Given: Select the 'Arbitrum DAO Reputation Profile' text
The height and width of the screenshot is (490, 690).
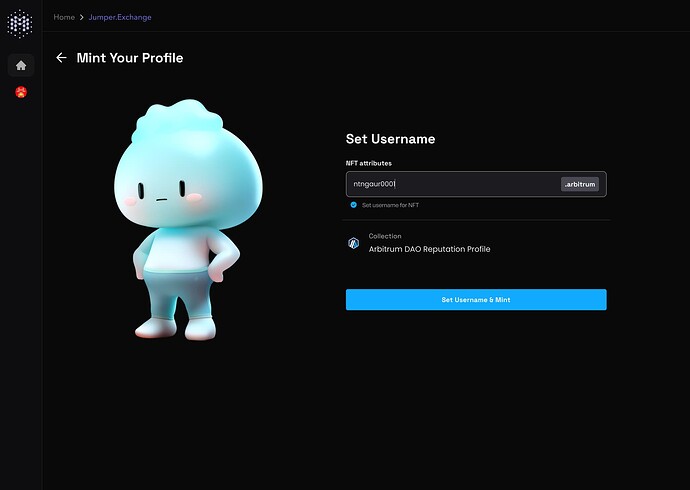Looking at the screenshot, I should point(429,249).
